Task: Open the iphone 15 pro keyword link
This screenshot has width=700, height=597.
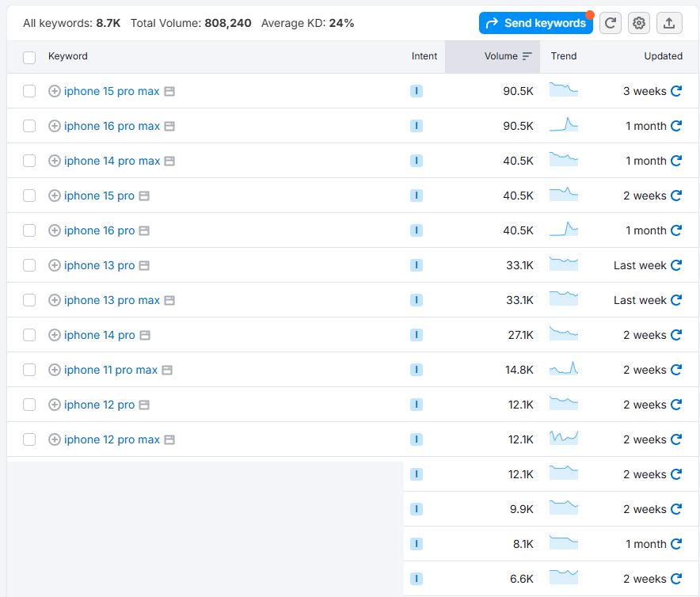Action: click(x=99, y=196)
